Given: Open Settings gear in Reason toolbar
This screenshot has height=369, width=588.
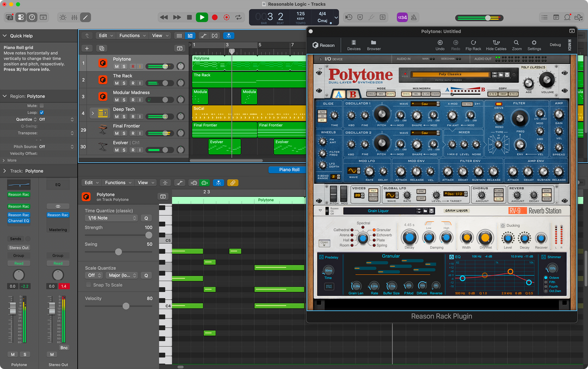Looking at the screenshot, I should 534,45.
